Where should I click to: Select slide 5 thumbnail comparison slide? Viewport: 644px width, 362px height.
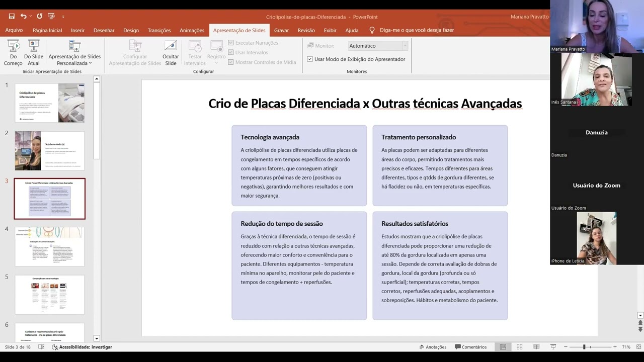[x=50, y=295]
